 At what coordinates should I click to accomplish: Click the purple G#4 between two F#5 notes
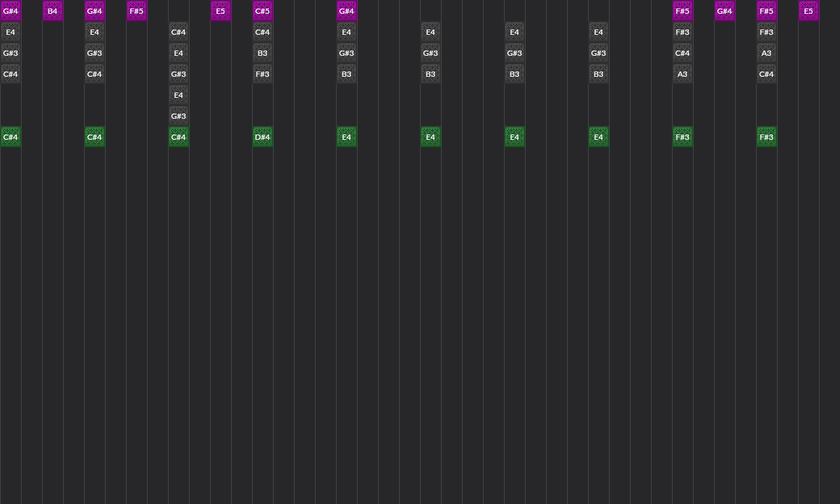[724, 11]
